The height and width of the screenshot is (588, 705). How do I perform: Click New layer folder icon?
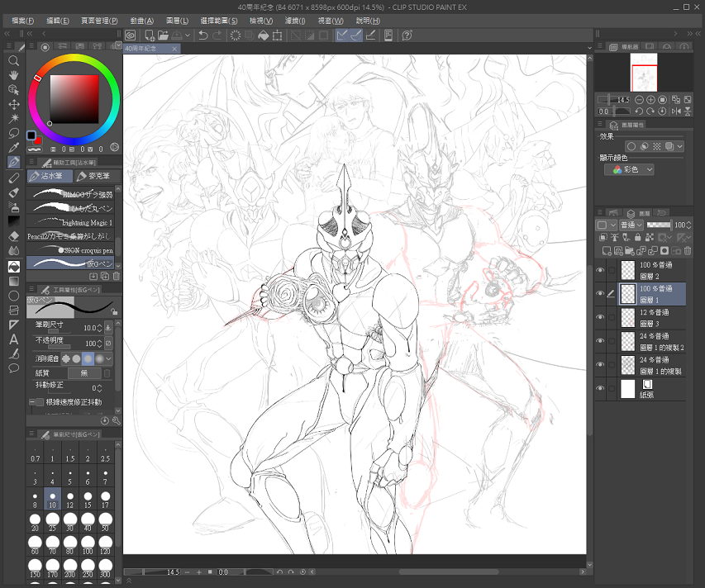[630, 251]
